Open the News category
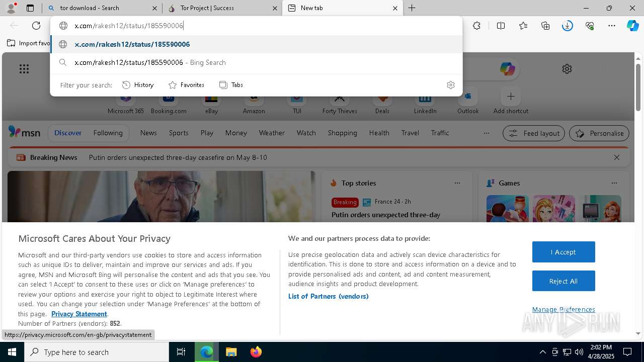The width and height of the screenshot is (644, 362). 148,133
